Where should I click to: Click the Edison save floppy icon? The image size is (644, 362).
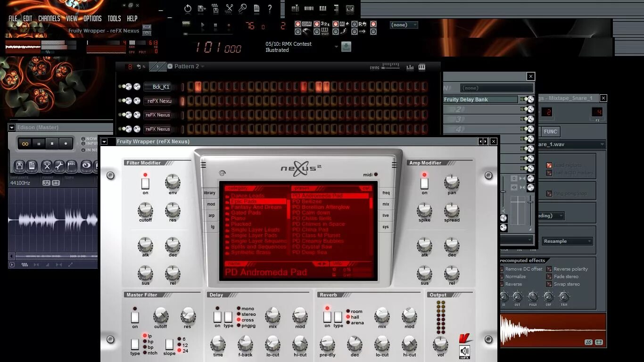[19, 165]
